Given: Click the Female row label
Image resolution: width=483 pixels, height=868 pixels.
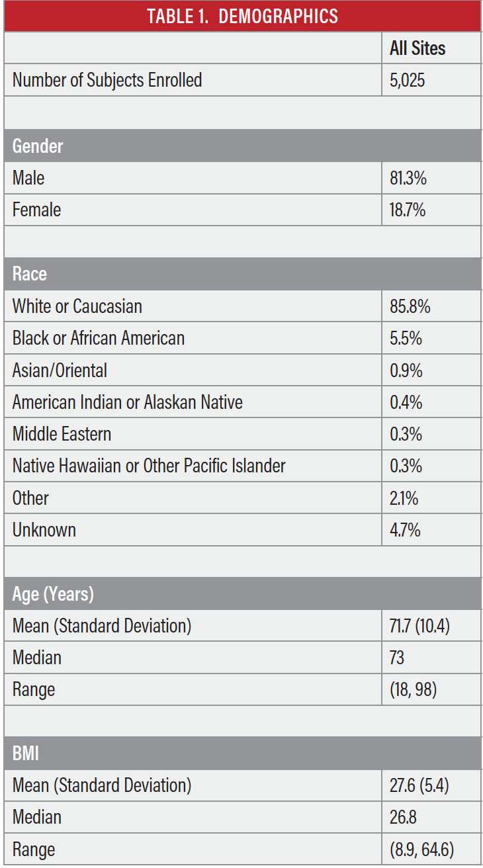Looking at the screenshot, I should (36, 210).
